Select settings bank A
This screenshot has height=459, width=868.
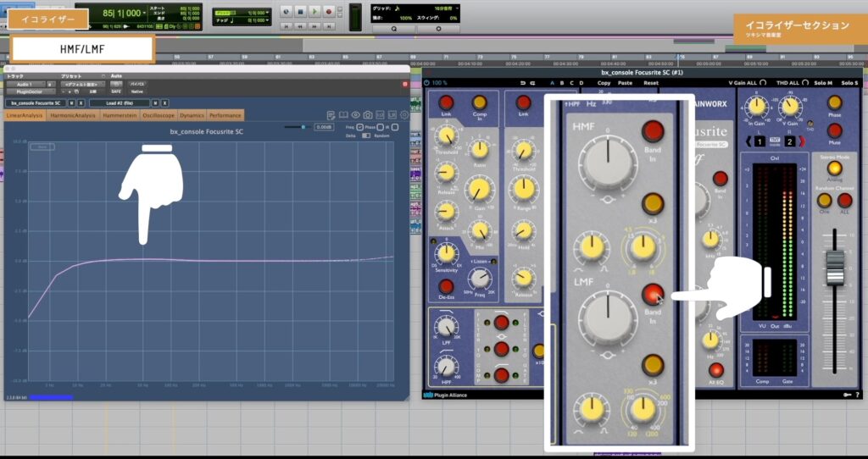point(552,83)
